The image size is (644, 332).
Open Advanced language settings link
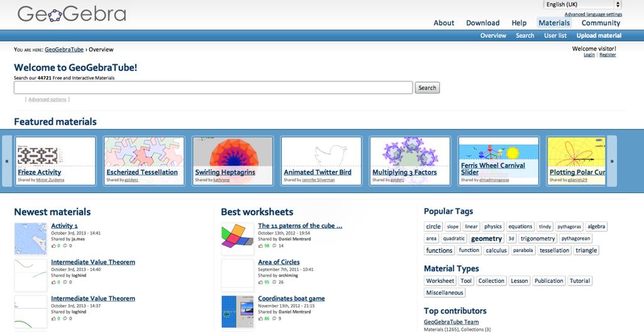pos(593,14)
